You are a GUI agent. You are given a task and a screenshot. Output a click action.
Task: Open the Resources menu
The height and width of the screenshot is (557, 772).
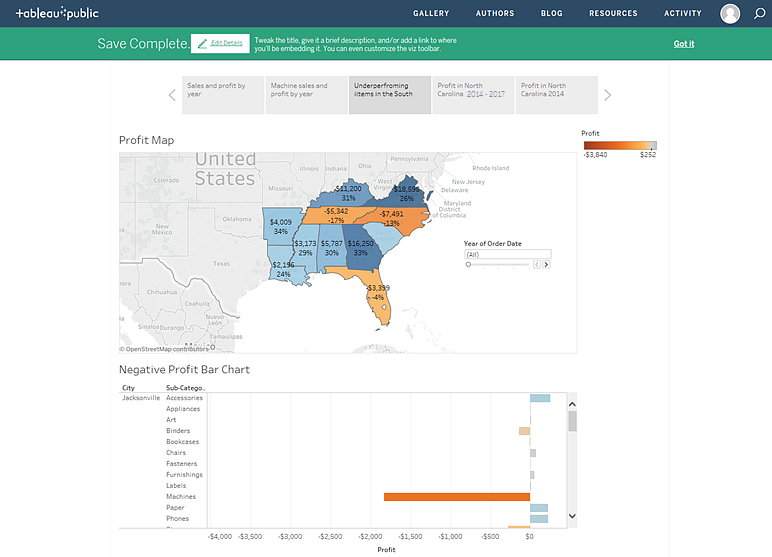613,14
